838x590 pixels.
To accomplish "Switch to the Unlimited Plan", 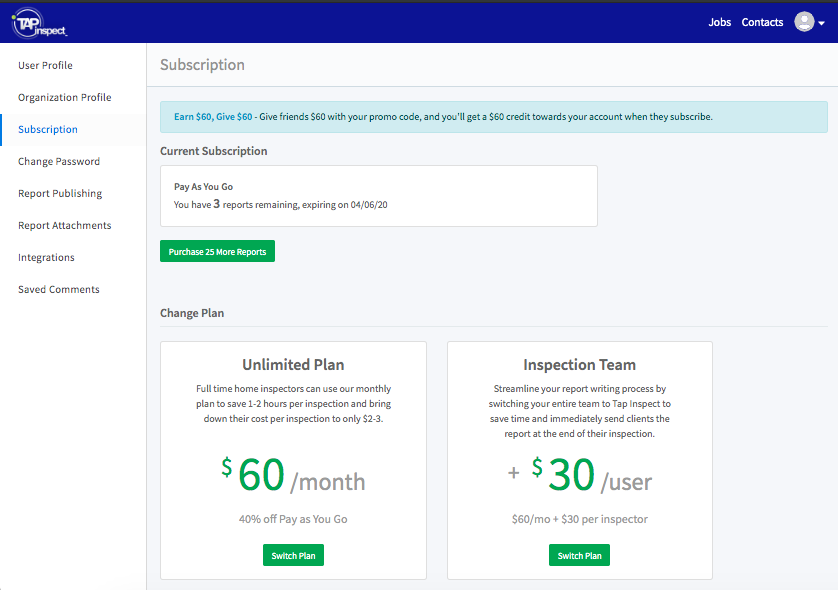I will click(x=293, y=555).
